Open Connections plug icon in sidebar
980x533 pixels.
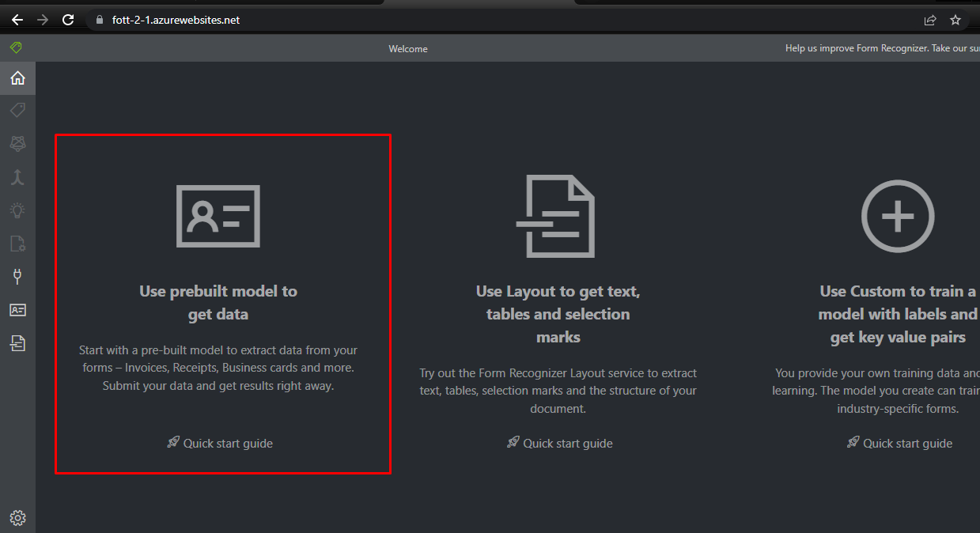[17, 277]
